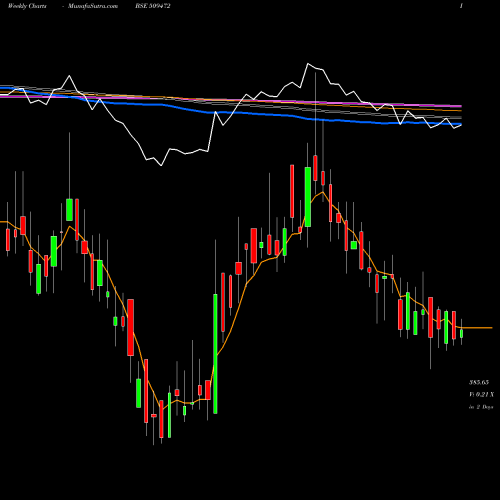The width and height of the screenshot is (500, 500).
Task: Click the price value "385.65"
Action: click(x=479, y=382)
